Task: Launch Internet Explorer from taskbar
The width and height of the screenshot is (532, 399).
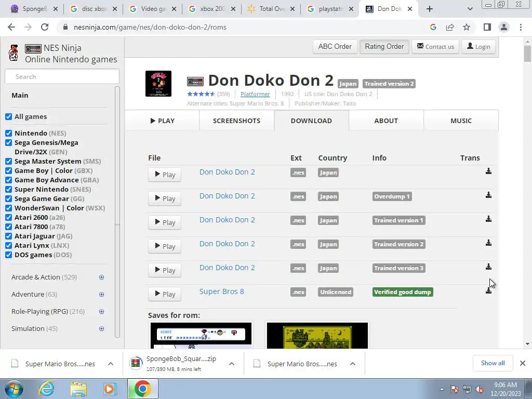Action: tap(46, 389)
